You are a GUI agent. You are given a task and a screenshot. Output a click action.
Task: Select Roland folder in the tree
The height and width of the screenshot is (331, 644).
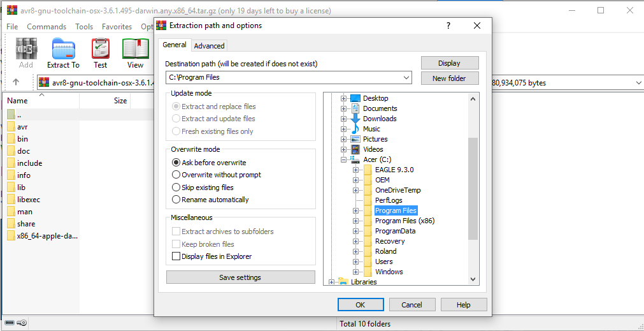(385, 251)
